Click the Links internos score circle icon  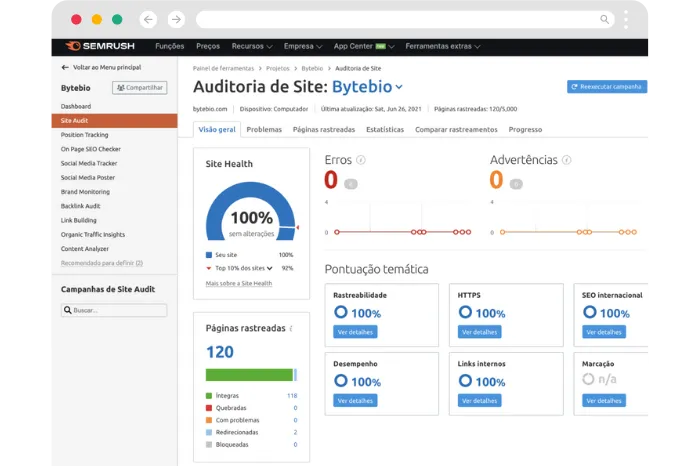[465, 381]
